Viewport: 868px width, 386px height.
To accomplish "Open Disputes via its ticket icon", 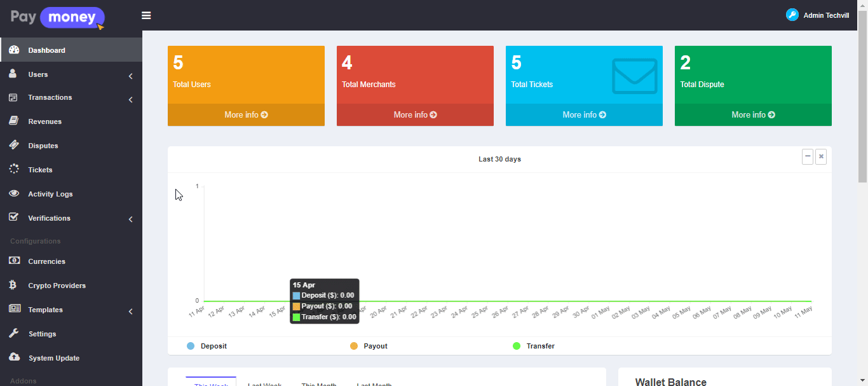I will point(13,145).
